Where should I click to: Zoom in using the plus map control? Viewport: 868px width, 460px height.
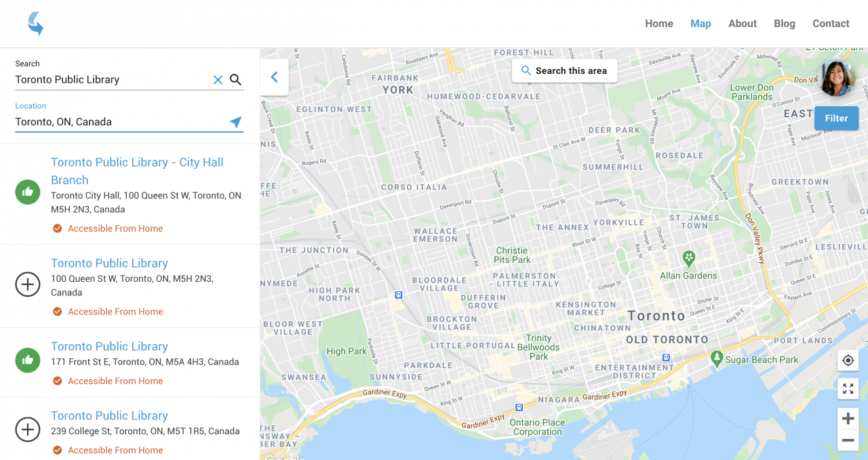[x=848, y=418]
